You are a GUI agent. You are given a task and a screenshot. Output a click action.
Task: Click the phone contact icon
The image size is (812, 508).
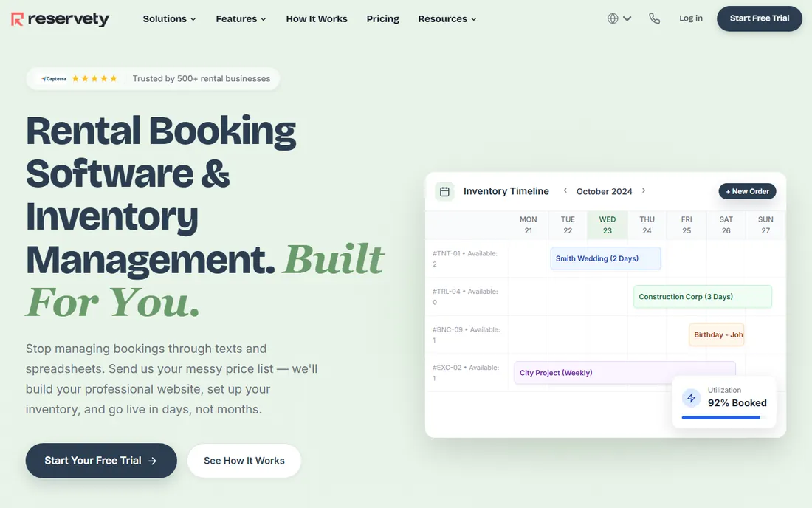click(655, 18)
